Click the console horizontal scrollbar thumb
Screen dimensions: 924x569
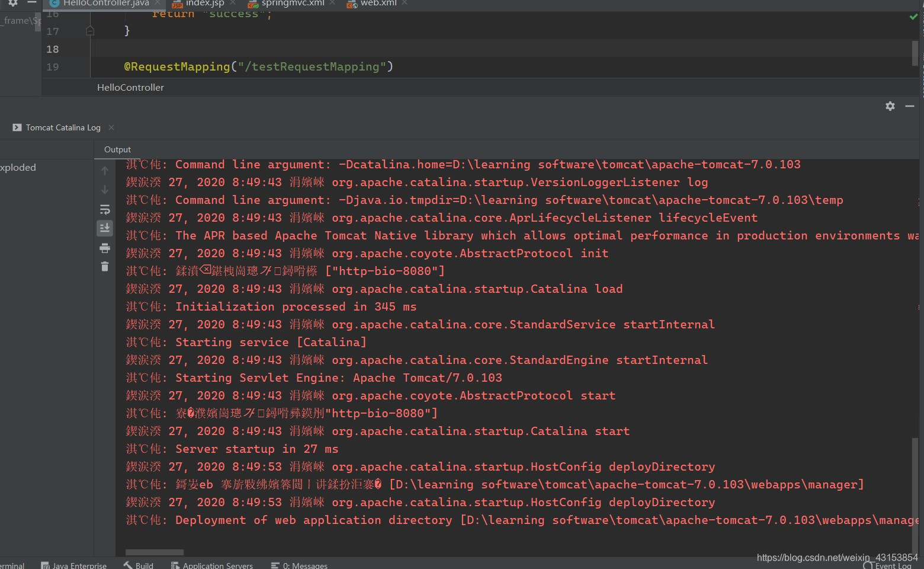coord(155,552)
